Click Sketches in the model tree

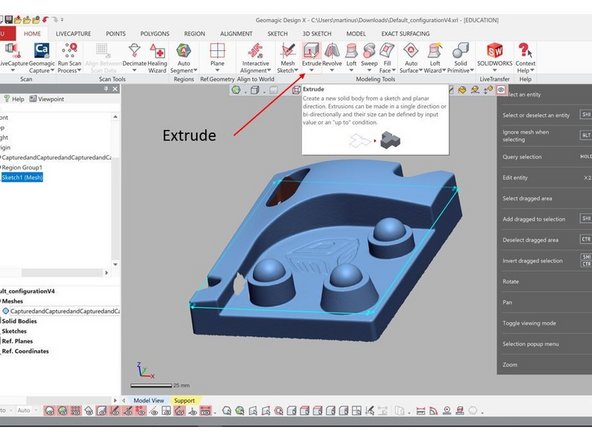click(x=14, y=331)
